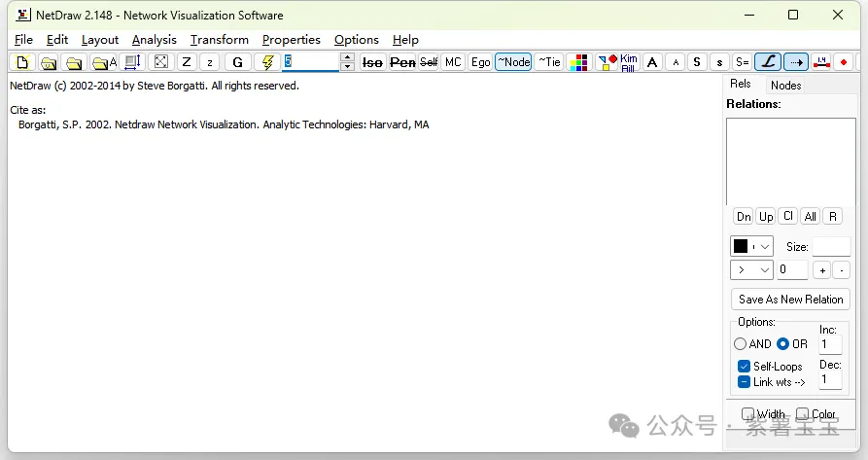The height and width of the screenshot is (460, 868).
Task: Open the black color dropdown
Action: (x=751, y=247)
